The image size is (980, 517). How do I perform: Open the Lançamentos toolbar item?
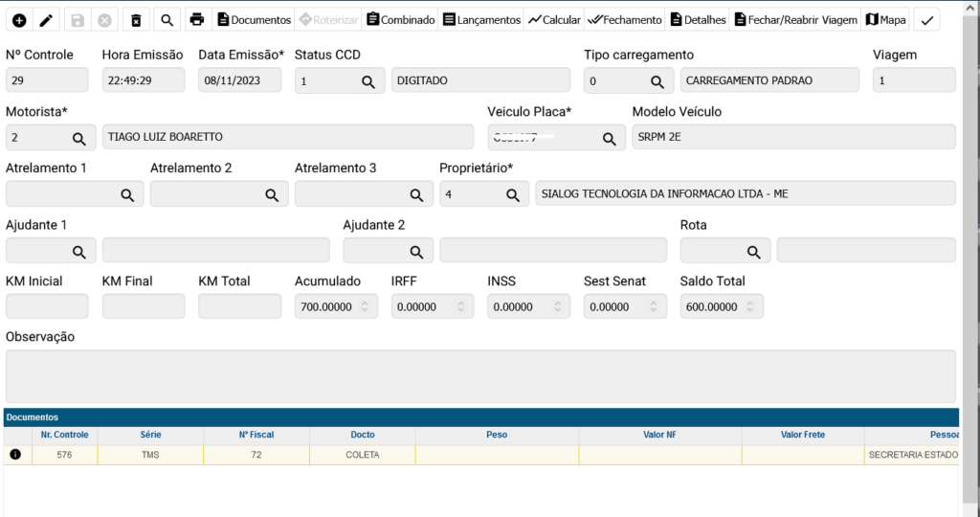[x=481, y=20]
